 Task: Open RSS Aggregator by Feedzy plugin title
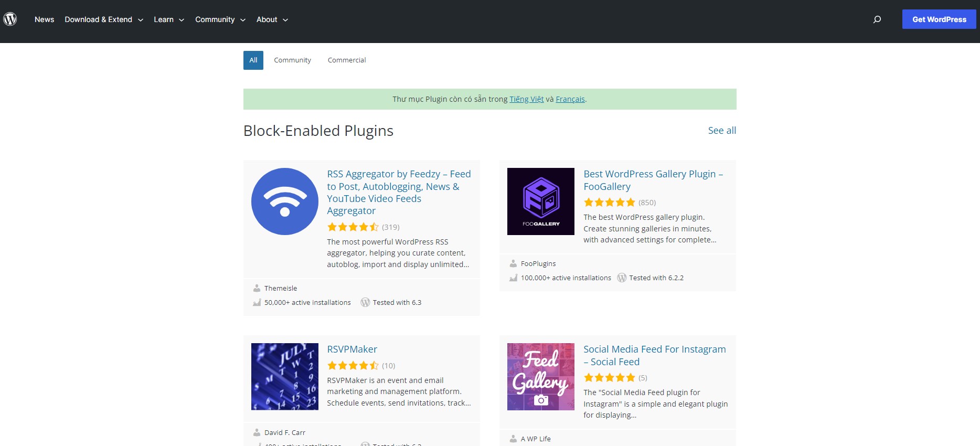pyautogui.click(x=399, y=192)
